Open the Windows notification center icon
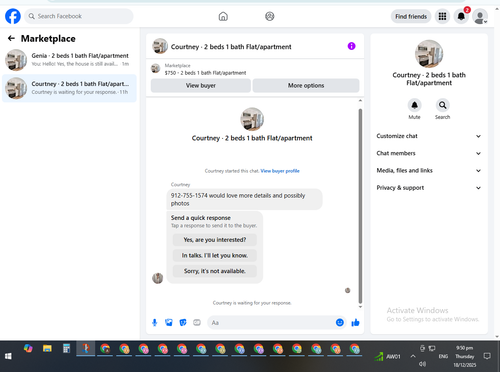This screenshot has width=500, height=372. (x=487, y=356)
